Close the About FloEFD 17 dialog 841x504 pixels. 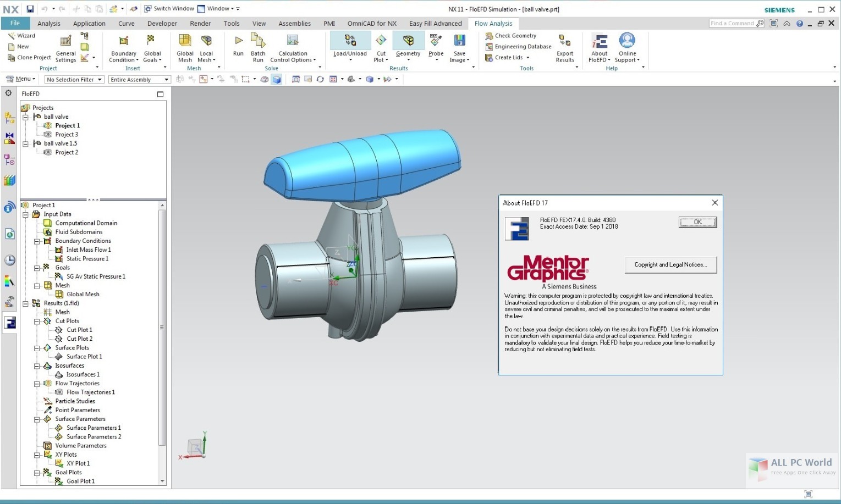coord(714,203)
